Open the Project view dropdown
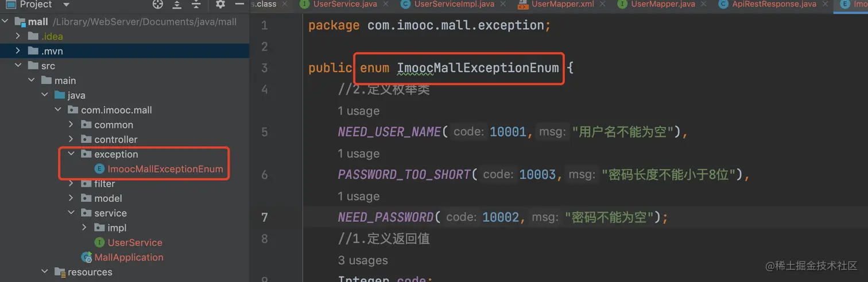The width and height of the screenshot is (868, 282). [x=66, y=5]
